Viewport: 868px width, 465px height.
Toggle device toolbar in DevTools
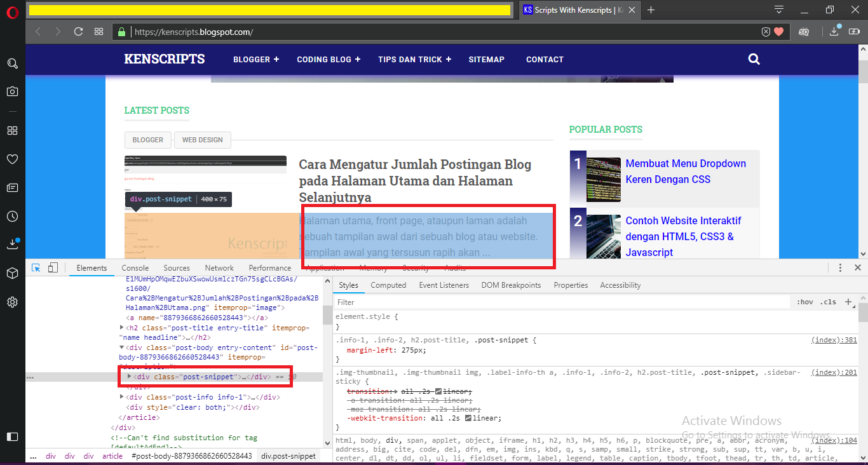click(x=53, y=267)
